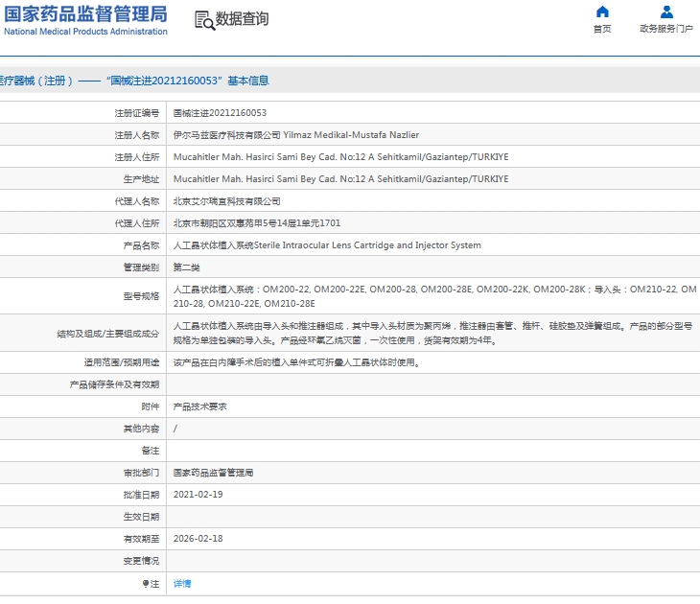Click the 适用范围/预期用途 label
Image resolution: width=700 pixels, height=604 pixels.
[122, 362]
